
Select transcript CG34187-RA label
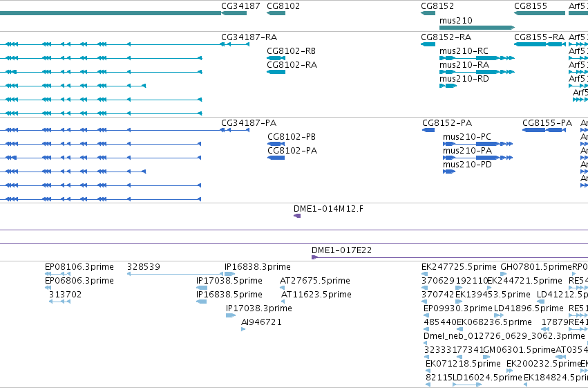[249, 37]
